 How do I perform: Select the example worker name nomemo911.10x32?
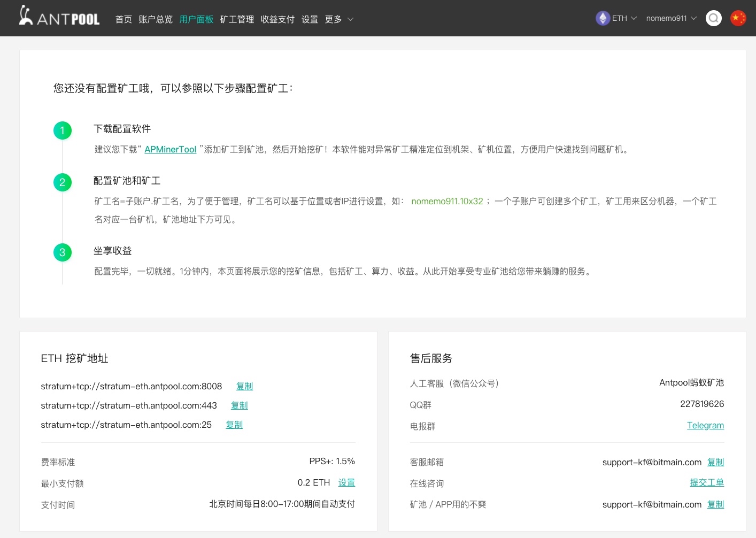447,201
